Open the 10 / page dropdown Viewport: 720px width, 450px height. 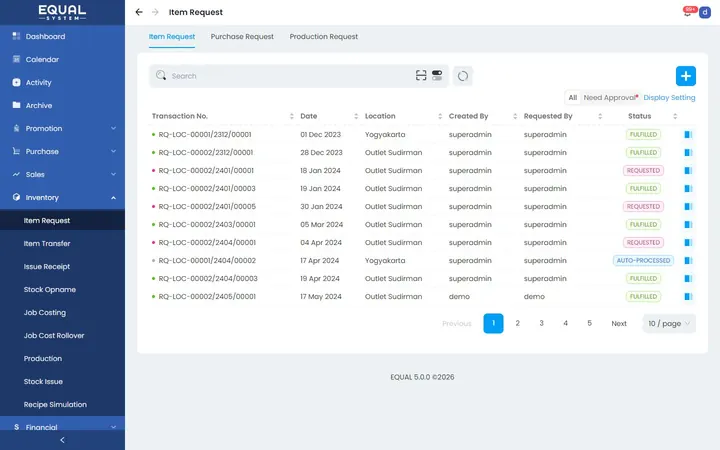(x=669, y=323)
